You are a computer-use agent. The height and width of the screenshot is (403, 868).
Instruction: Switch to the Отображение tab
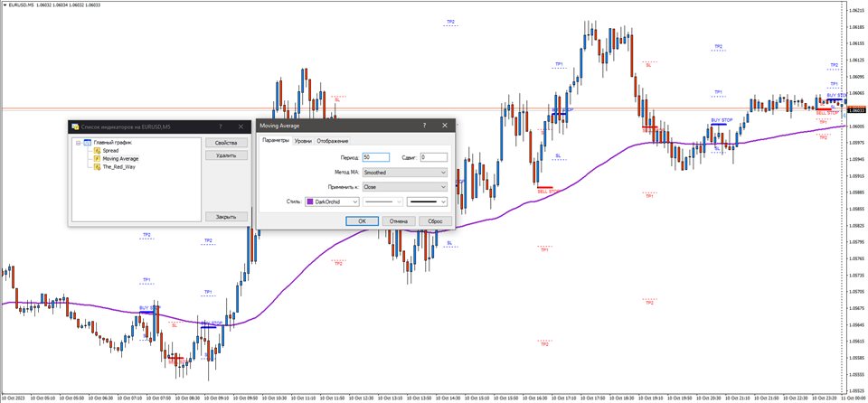coord(332,141)
